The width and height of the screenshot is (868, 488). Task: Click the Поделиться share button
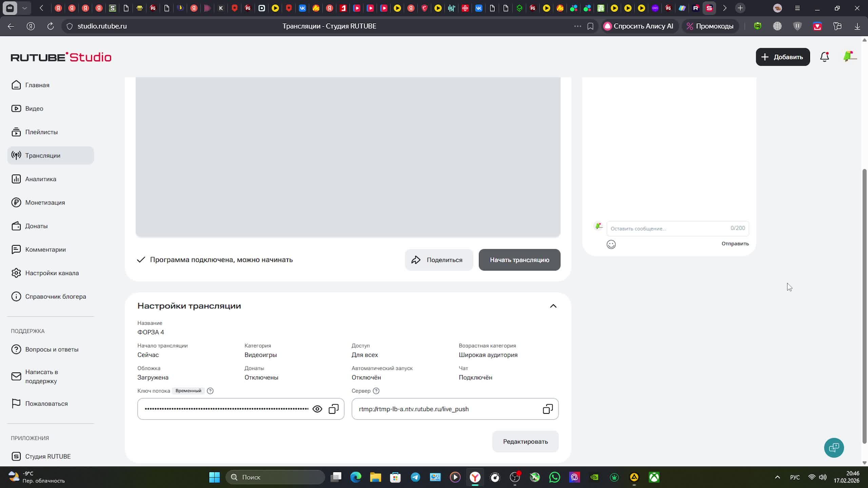pyautogui.click(x=439, y=260)
